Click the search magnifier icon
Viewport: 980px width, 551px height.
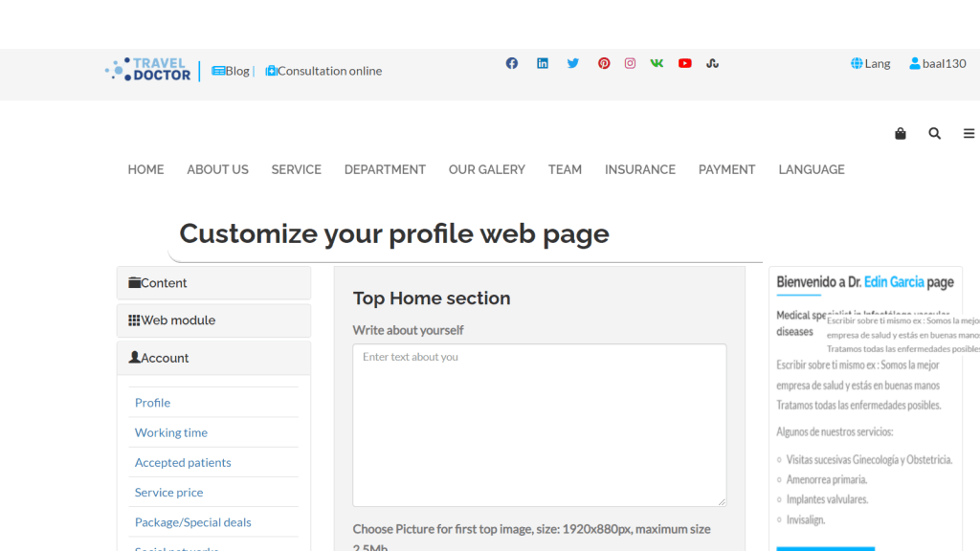(x=934, y=134)
